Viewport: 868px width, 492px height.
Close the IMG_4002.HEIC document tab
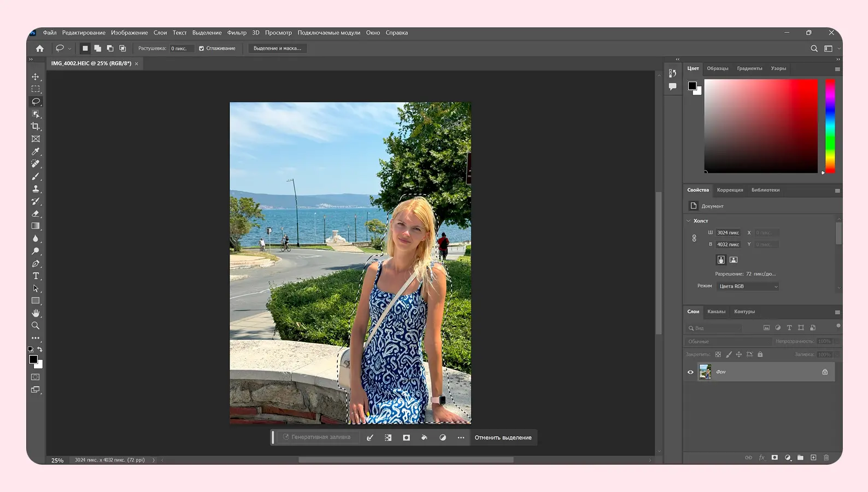point(137,64)
